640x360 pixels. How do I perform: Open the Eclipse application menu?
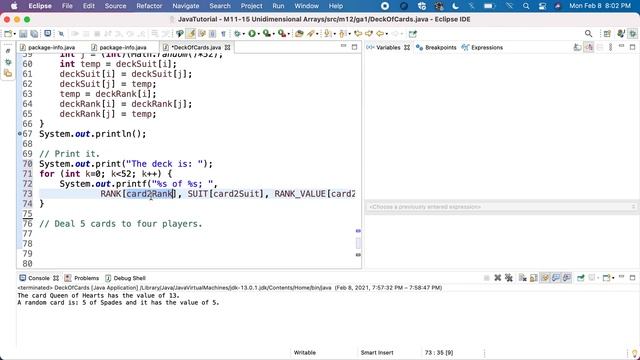point(40,6)
